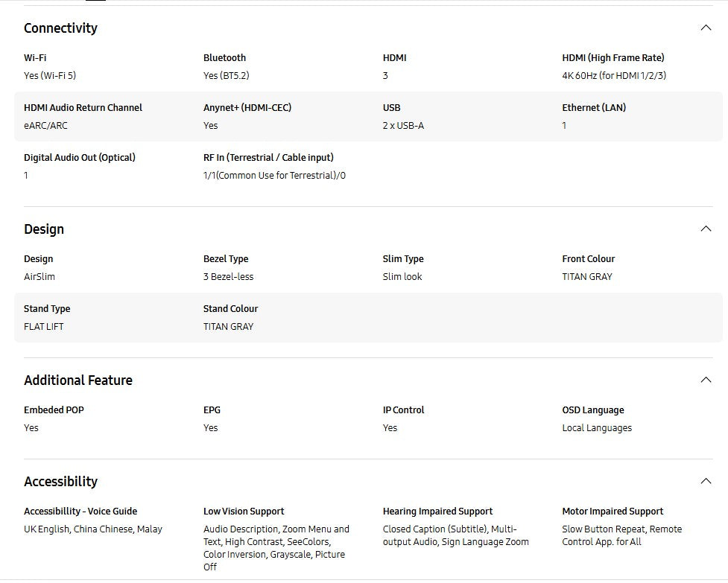Click the Design section heading

44,229
